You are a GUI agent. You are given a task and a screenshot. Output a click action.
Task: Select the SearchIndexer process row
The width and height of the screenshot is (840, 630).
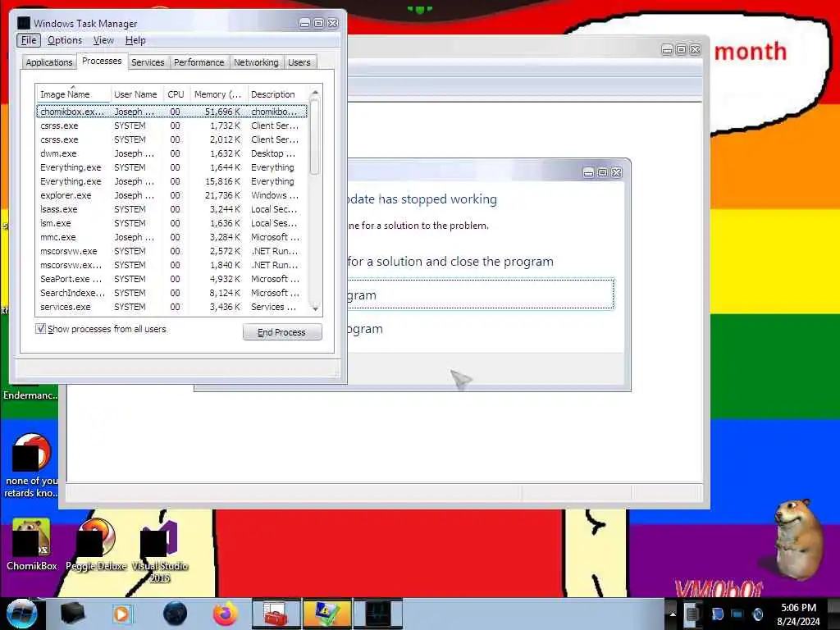[x=171, y=293]
